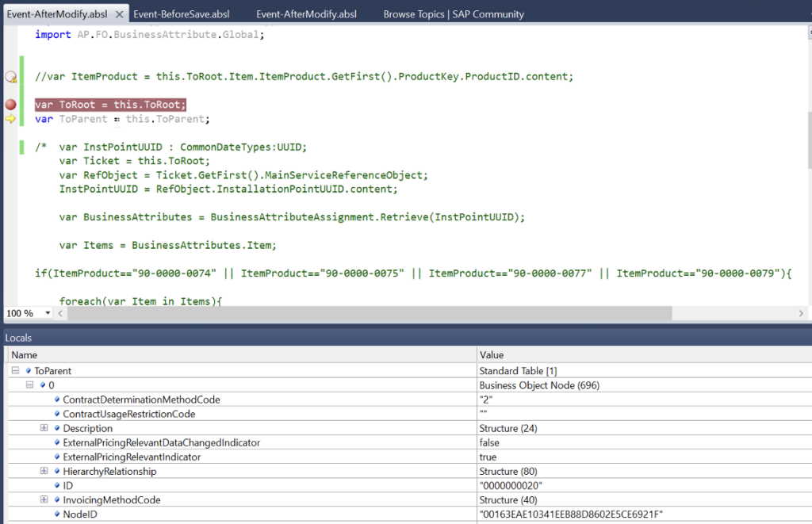Viewport: 812px width, 524px height.
Task: Click the field icon beside ContractDeterminationMethodCode
Action: point(57,400)
